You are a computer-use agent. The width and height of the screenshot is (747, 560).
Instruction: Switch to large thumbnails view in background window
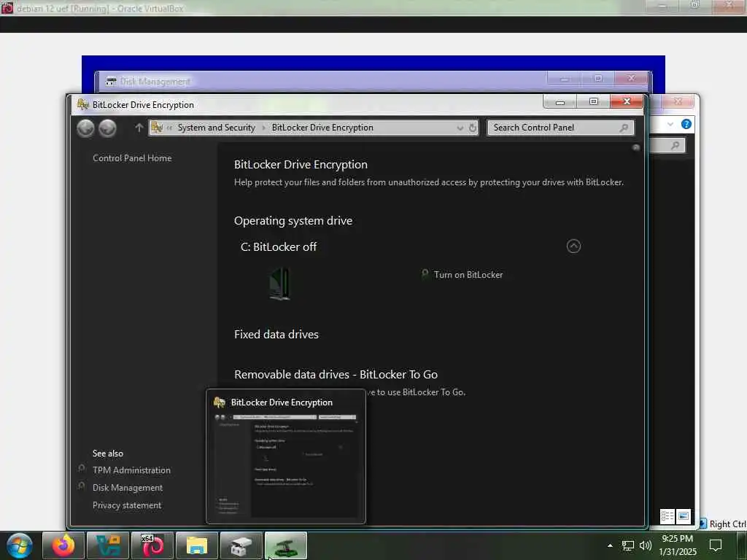coord(683,516)
